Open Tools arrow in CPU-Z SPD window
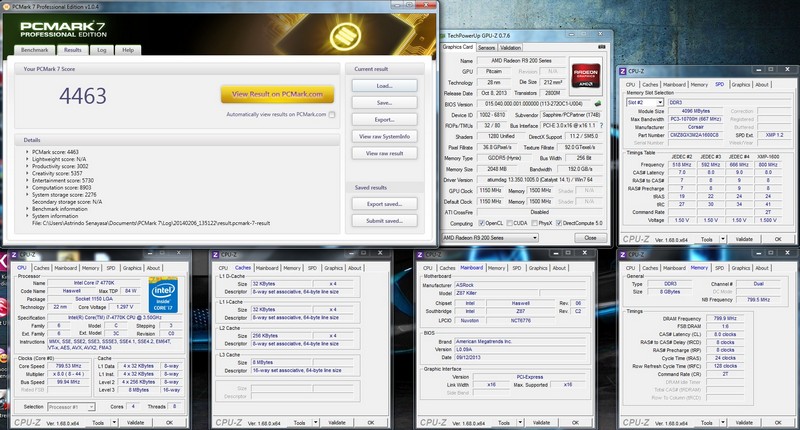 [723, 239]
